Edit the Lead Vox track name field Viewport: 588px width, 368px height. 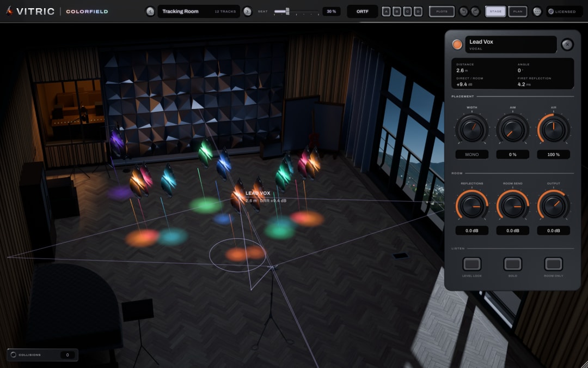511,44
